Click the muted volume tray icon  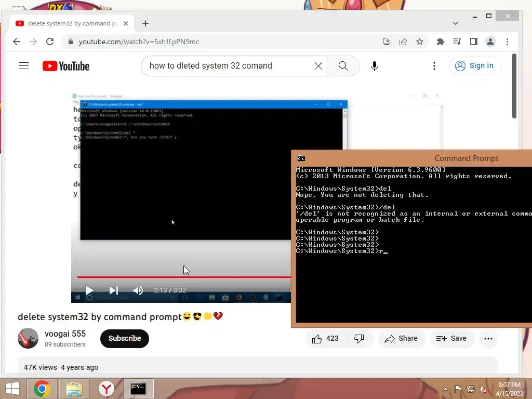(x=483, y=389)
